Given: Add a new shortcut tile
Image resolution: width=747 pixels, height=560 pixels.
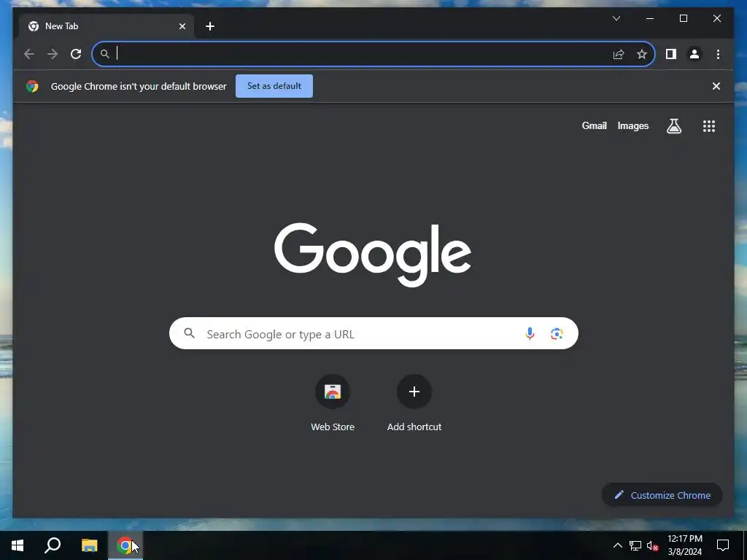Looking at the screenshot, I should pyautogui.click(x=414, y=403).
